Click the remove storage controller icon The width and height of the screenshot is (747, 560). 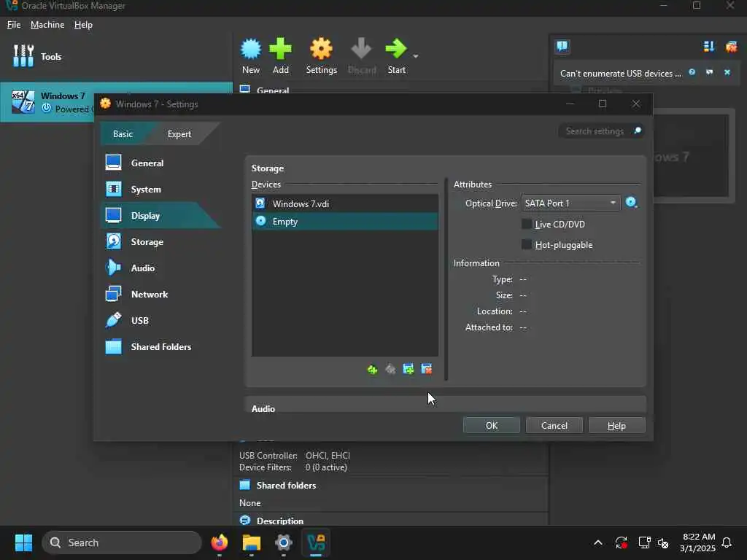click(426, 369)
